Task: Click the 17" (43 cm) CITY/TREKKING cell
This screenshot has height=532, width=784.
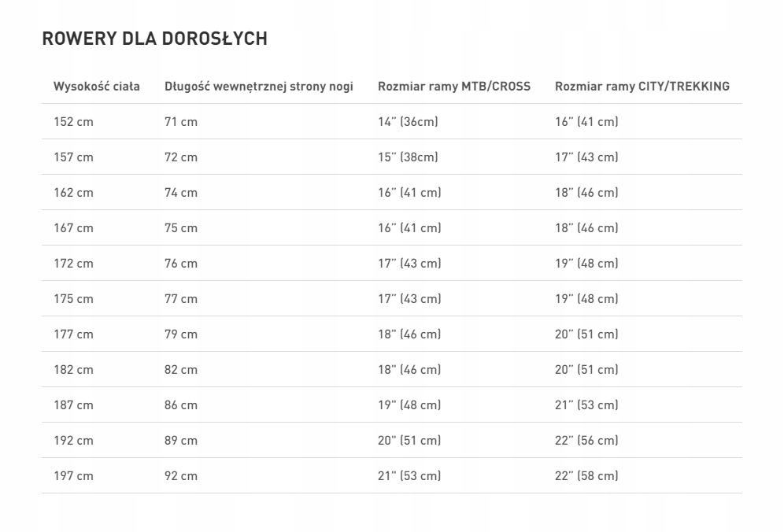Action: (586, 157)
